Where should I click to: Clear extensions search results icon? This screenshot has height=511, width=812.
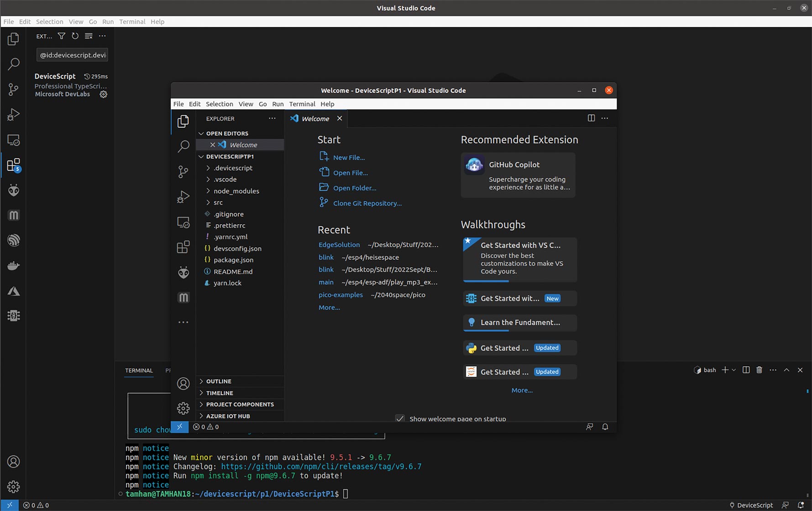pyautogui.click(x=89, y=36)
